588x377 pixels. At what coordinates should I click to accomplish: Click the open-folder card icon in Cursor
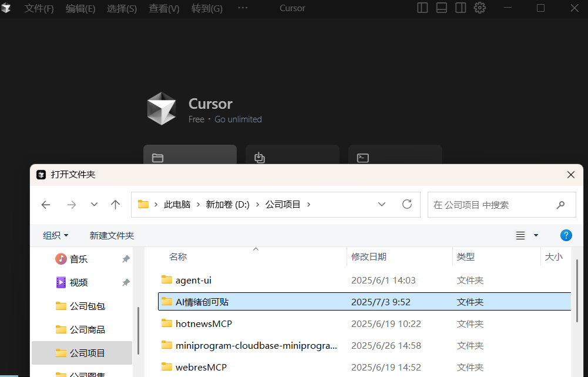(157, 158)
